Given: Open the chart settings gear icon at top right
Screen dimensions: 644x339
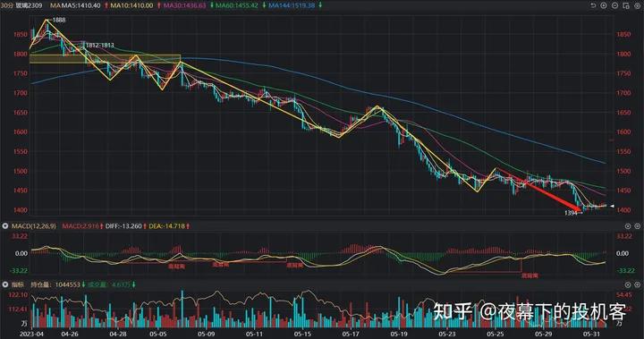Looking at the screenshot, I should (638, 5).
